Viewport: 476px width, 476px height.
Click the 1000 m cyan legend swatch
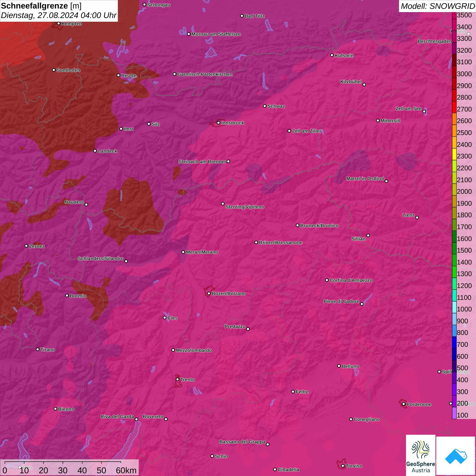[454, 307]
